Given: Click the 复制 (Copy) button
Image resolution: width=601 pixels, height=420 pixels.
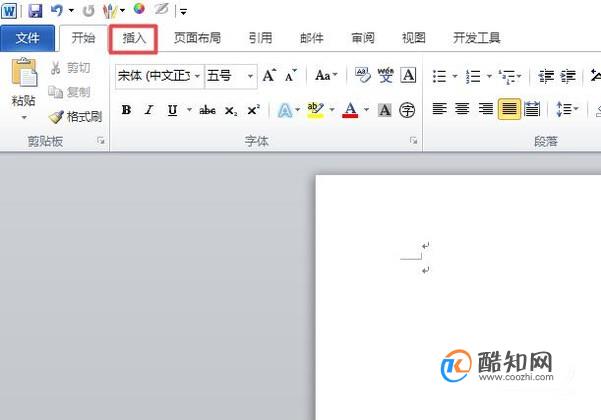Looking at the screenshot, I should tap(69, 92).
